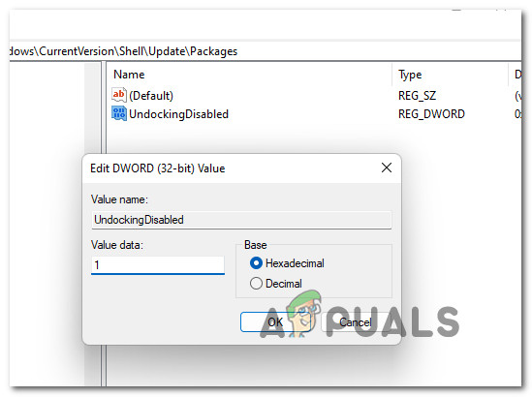
Task: Click the Value name text field
Action: (x=241, y=220)
